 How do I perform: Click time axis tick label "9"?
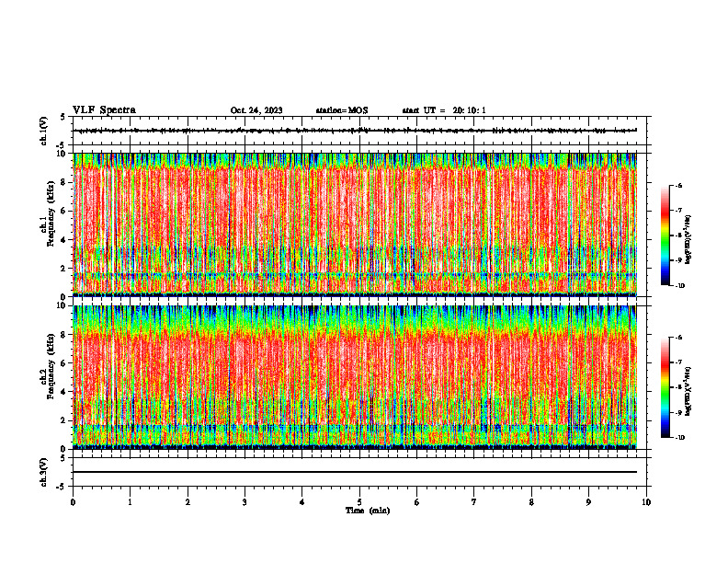[588, 502]
